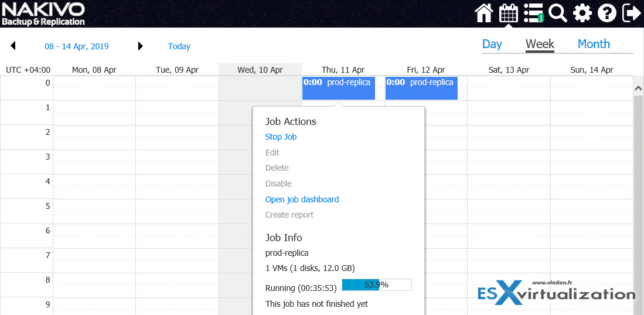Image resolution: width=644 pixels, height=315 pixels.
Task: Select Thursday's prod-replica job event
Action: [338, 88]
